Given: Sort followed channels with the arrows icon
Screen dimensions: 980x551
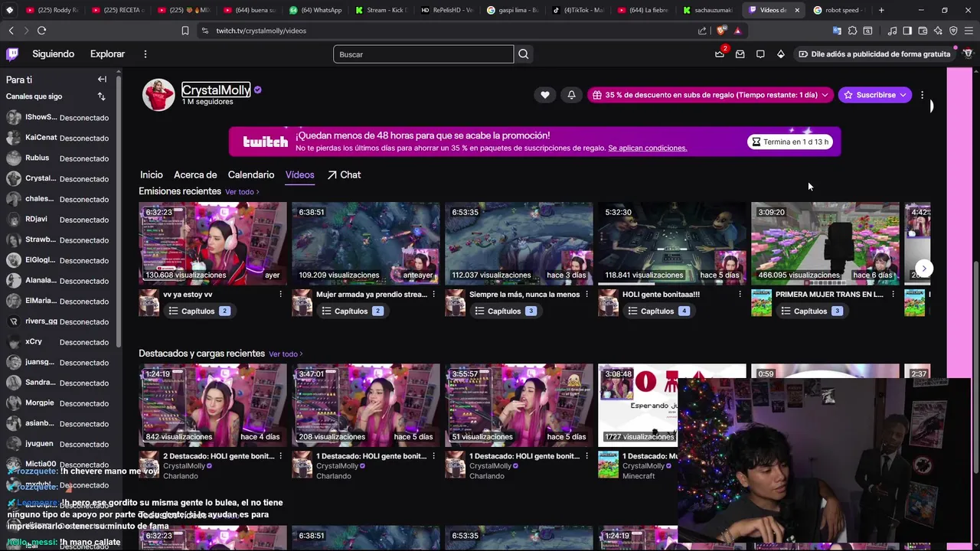Looking at the screenshot, I should [x=101, y=96].
